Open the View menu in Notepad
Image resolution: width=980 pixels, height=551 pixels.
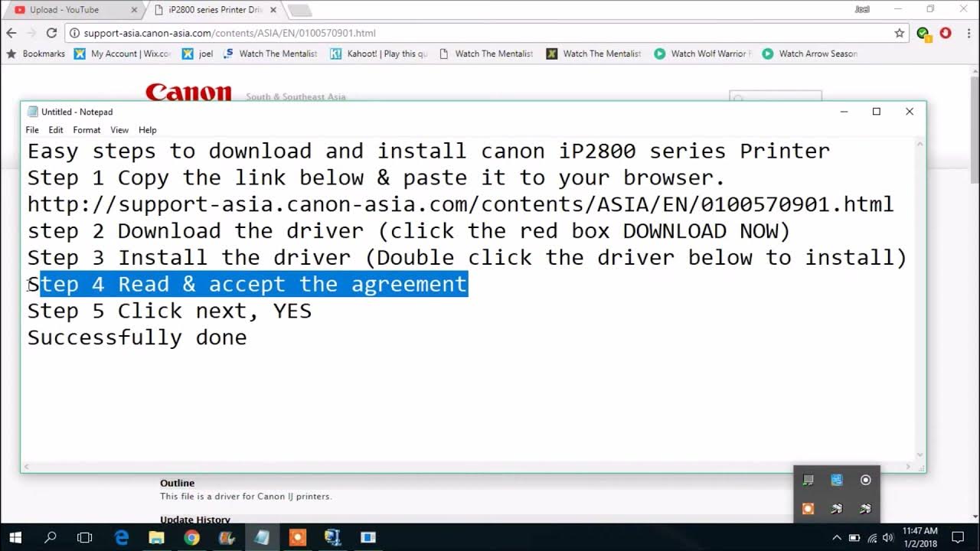pos(119,130)
